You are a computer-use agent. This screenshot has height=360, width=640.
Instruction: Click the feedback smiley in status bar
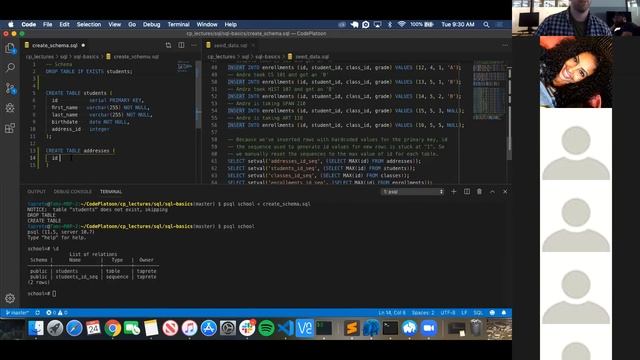pyautogui.click(x=492, y=313)
